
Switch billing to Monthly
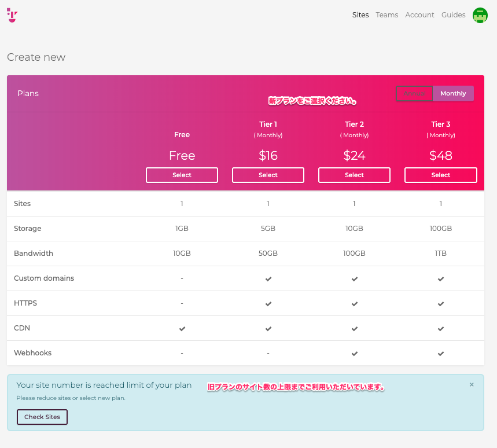[x=453, y=94]
